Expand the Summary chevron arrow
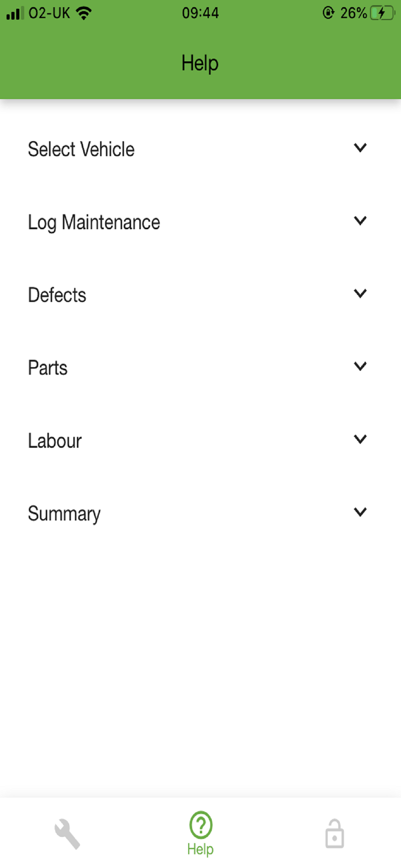The width and height of the screenshot is (401, 868). 360,513
